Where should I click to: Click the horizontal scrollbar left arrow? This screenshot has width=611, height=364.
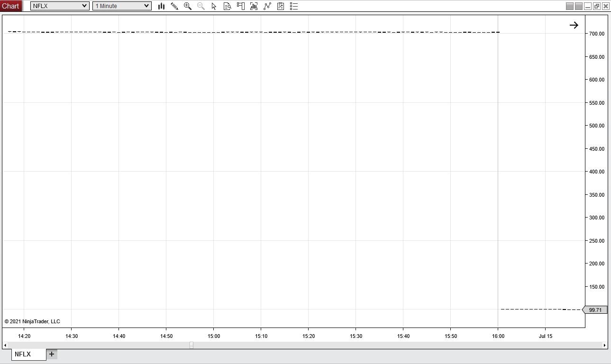(x=5, y=345)
